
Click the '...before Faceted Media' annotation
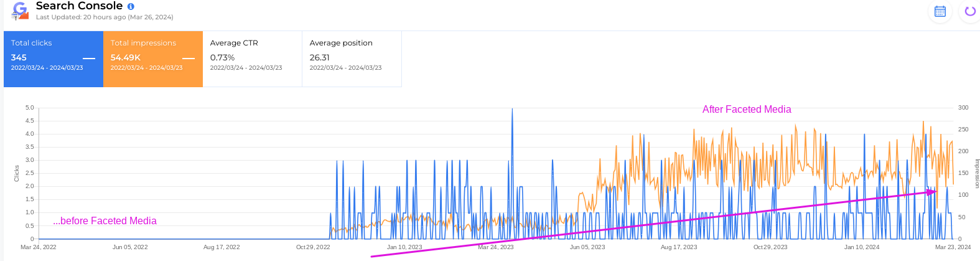(x=105, y=221)
